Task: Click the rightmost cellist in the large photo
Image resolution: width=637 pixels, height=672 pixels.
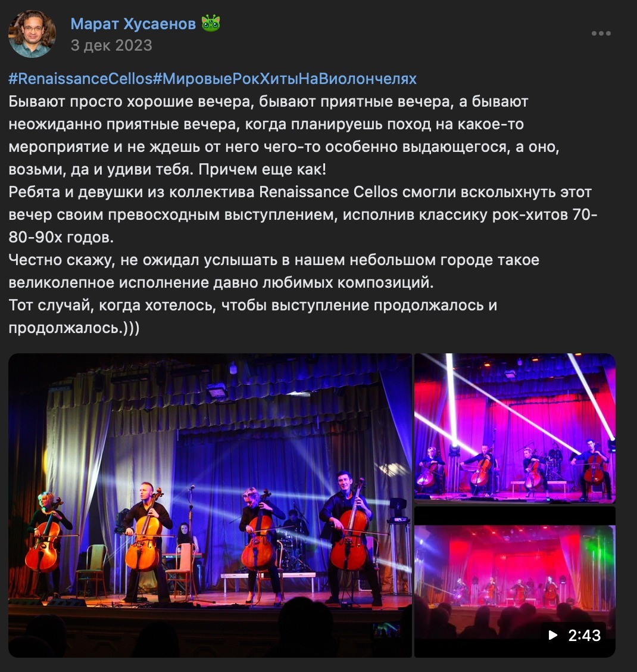Action: click(x=350, y=539)
